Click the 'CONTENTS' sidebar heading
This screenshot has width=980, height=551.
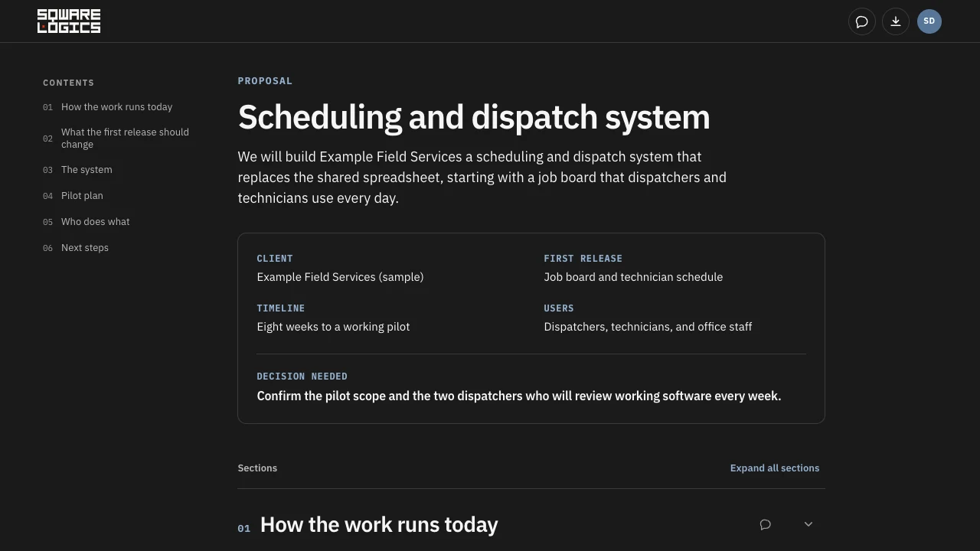pyautogui.click(x=69, y=83)
